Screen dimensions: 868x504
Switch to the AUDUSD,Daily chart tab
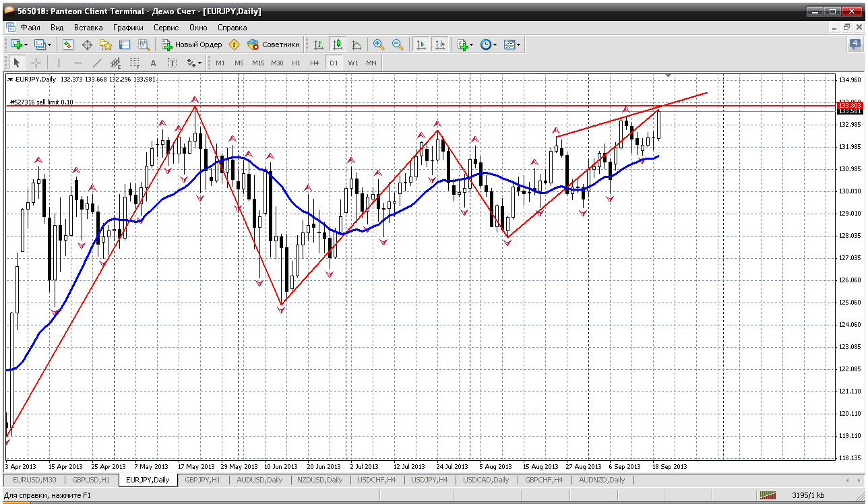point(259,480)
